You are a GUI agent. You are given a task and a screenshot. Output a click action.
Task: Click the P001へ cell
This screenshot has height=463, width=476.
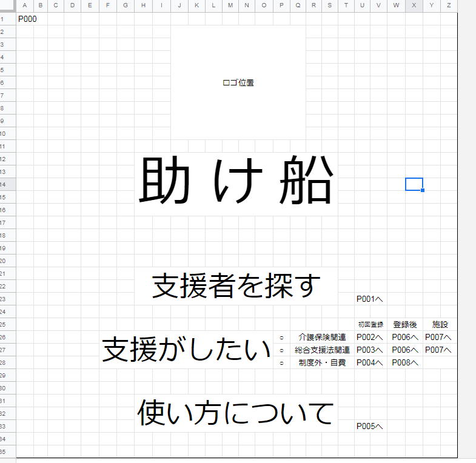pos(370,299)
